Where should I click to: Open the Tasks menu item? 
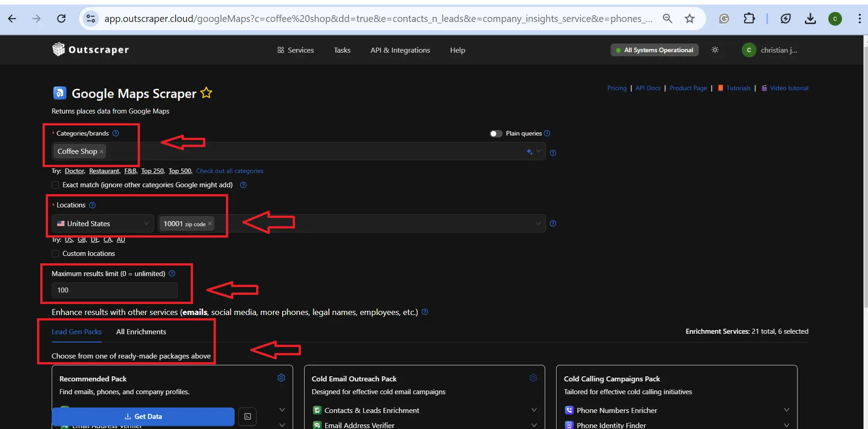click(342, 50)
